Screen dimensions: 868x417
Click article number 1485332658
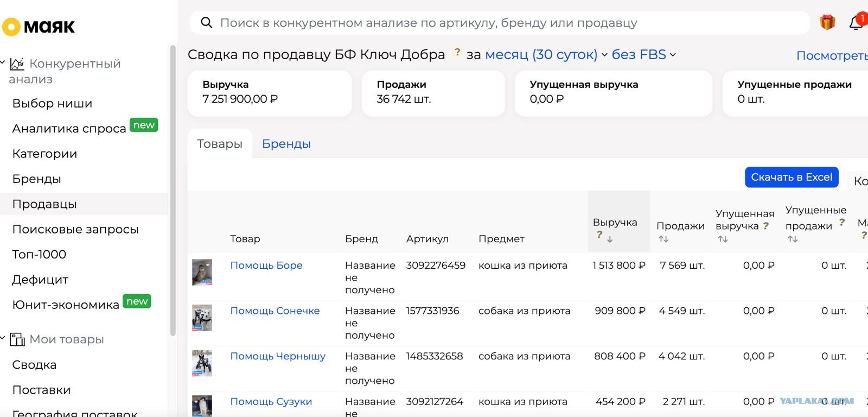pyautogui.click(x=435, y=356)
